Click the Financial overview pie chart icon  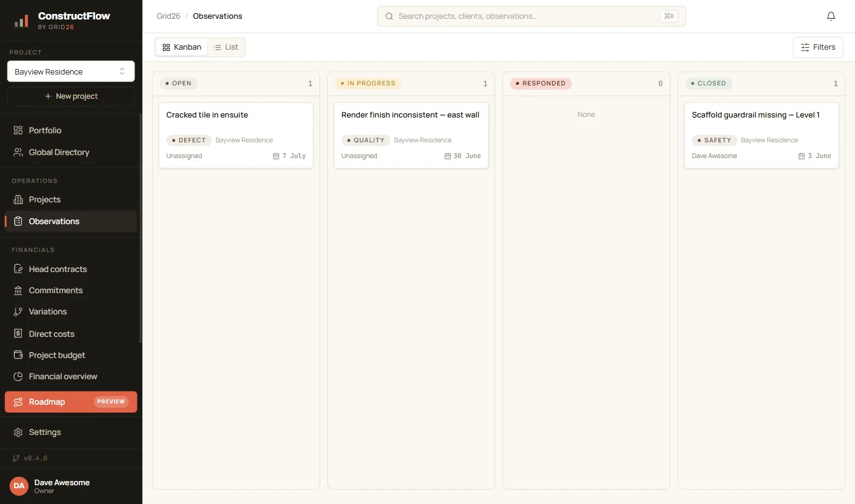(x=18, y=376)
